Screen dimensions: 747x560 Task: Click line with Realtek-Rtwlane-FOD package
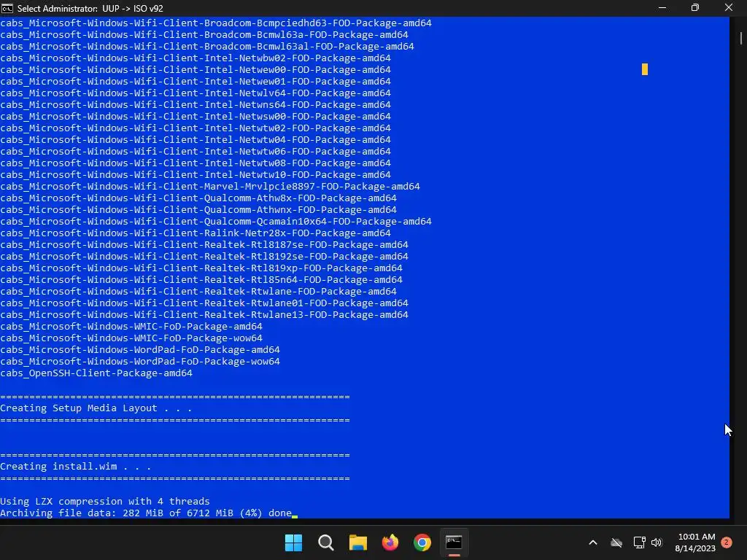(198, 292)
